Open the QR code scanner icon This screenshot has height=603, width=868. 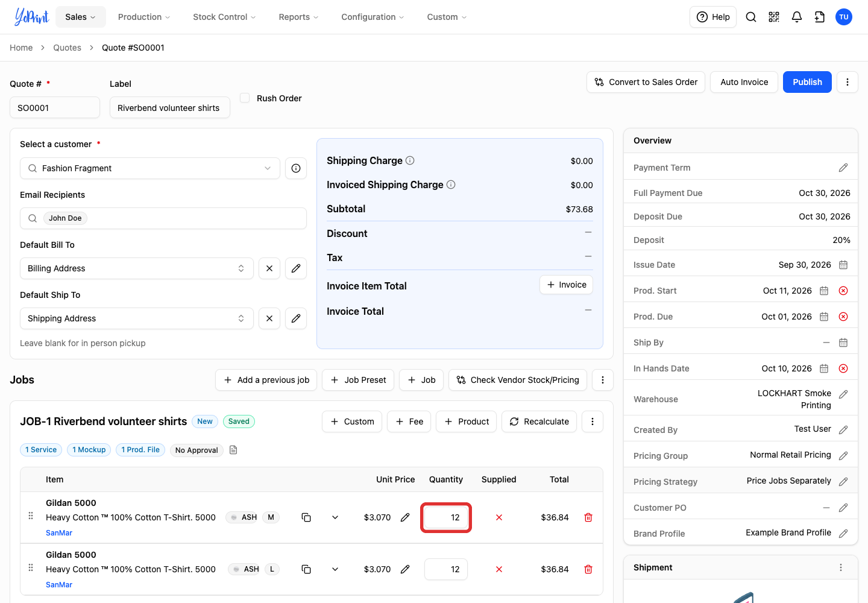(774, 17)
